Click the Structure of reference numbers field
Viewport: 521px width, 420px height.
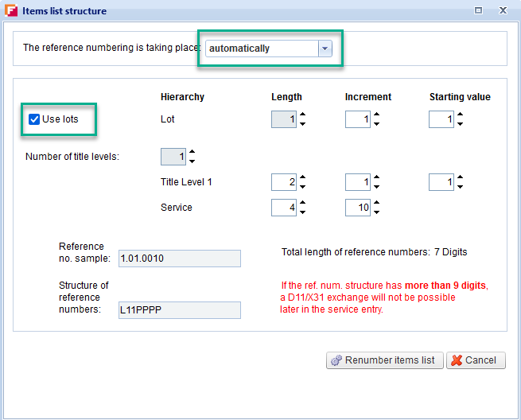tap(179, 310)
